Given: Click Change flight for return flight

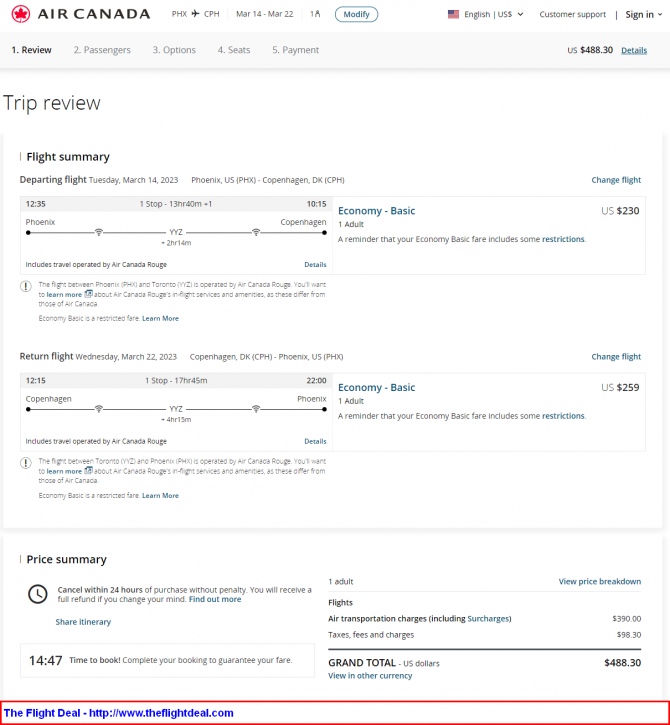Looking at the screenshot, I should [x=616, y=356].
